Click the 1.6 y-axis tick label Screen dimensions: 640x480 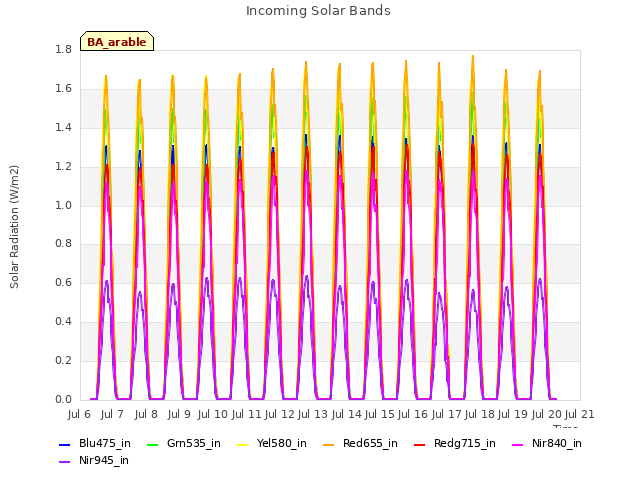(x=63, y=88)
